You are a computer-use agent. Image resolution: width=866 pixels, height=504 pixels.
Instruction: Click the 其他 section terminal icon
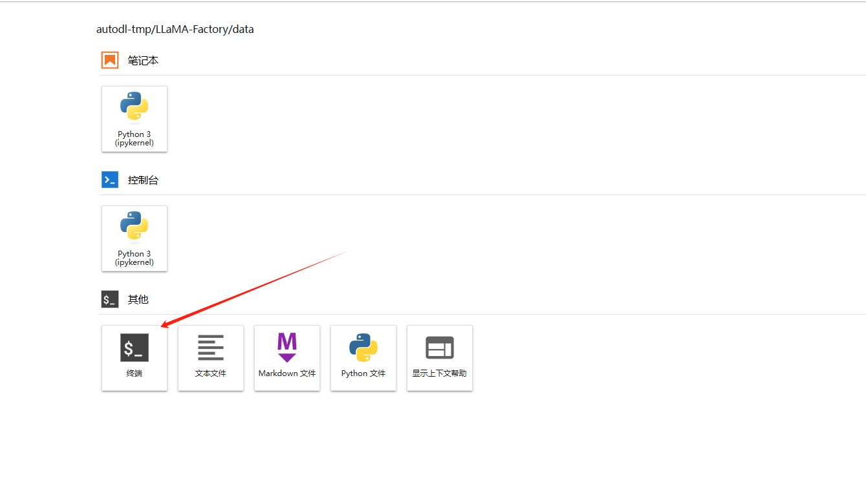[x=110, y=299]
